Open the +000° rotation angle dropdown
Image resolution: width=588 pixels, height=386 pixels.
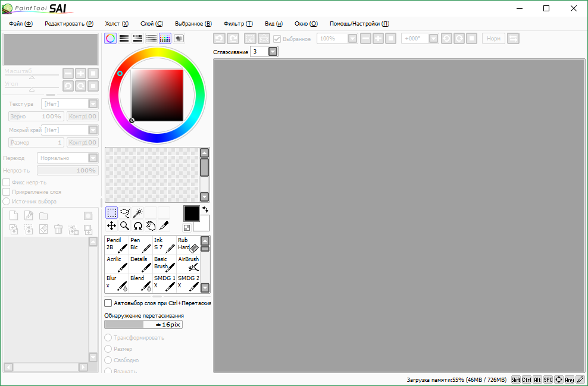tap(433, 39)
